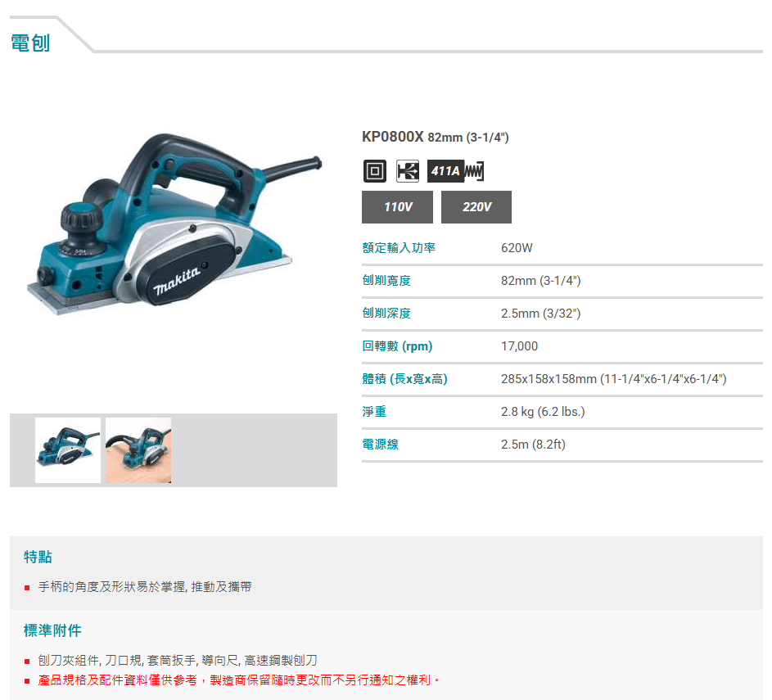Click the 411A vacuum hose icon

455,171
